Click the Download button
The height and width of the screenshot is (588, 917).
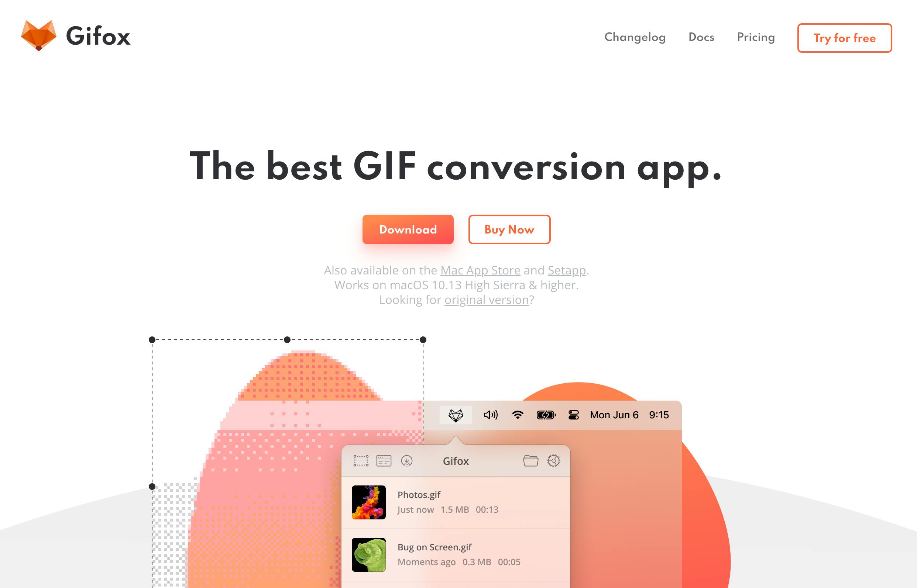pyautogui.click(x=408, y=230)
